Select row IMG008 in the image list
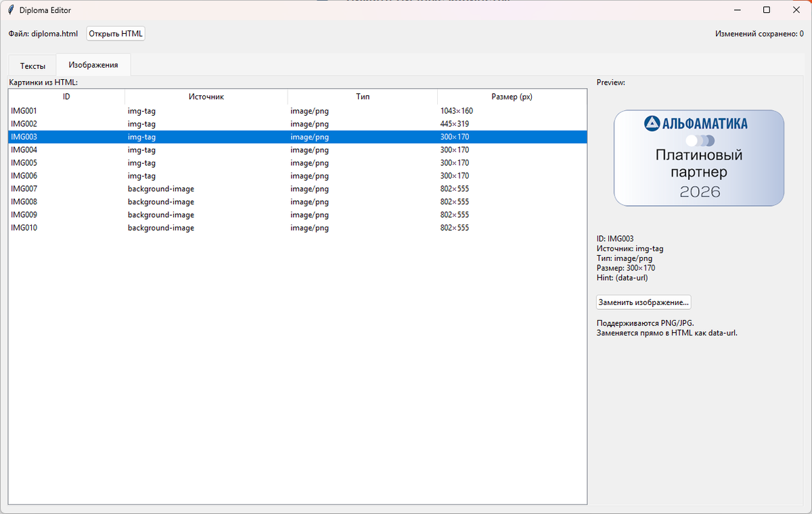This screenshot has height=514, width=812. (x=298, y=202)
